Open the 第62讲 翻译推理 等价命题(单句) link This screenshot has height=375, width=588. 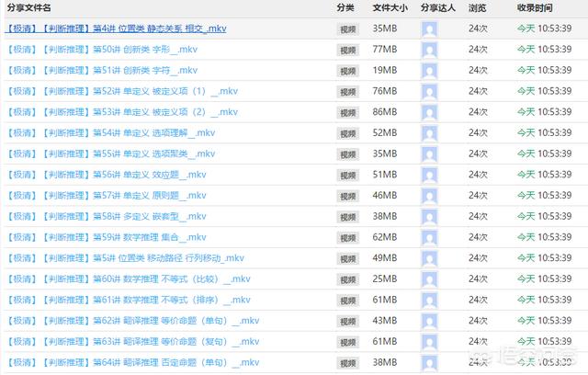click(x=132, y=321)
